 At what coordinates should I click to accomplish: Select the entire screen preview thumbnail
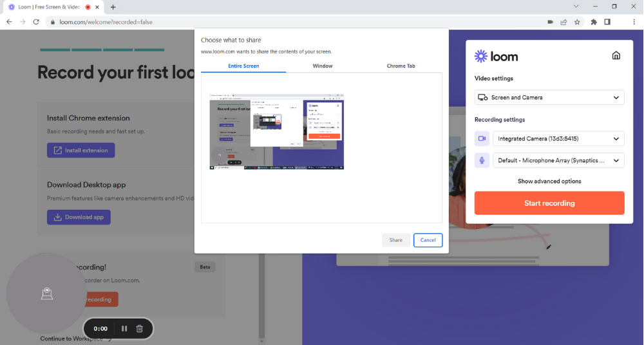tap(276, 131)
